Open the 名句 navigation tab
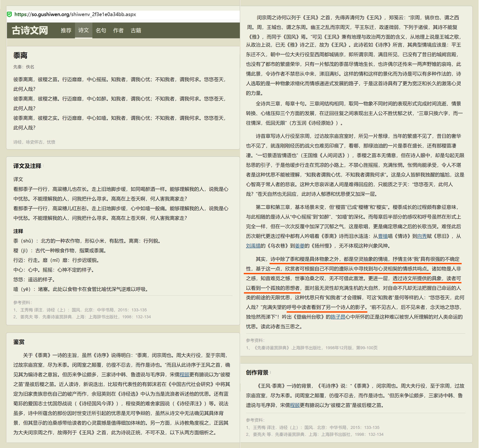Viewport: 479px width, 448px height. pyautogui.click(x=101, y=30)
